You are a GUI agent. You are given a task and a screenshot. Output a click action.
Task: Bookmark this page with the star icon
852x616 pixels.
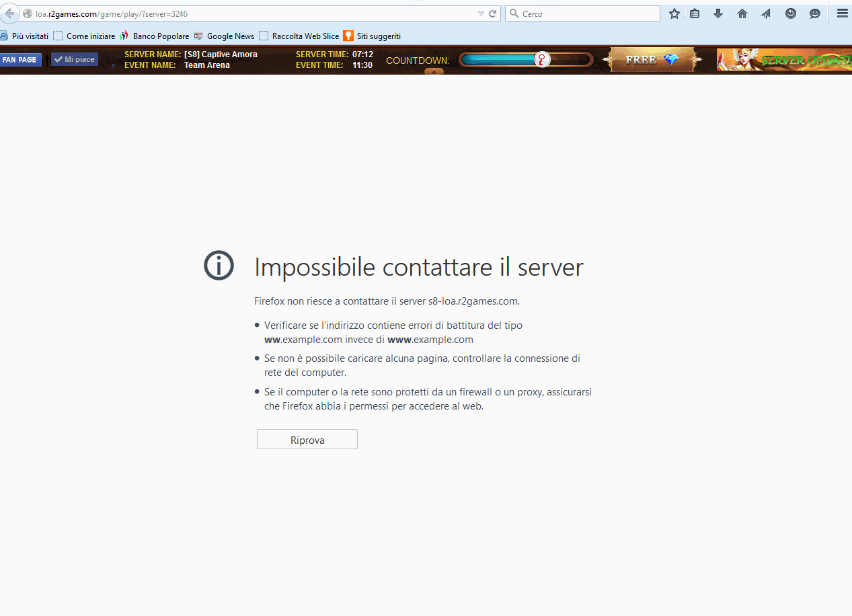click(x=674, y=13)
